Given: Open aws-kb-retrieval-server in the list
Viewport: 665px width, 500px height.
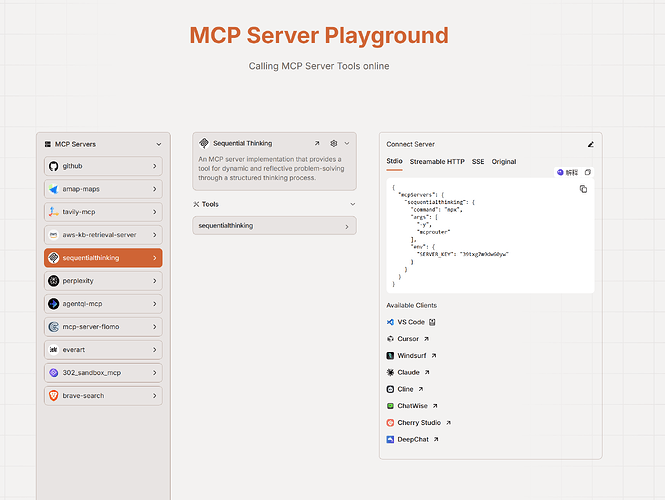Looking at the screenshot, I should pos(103,235).
